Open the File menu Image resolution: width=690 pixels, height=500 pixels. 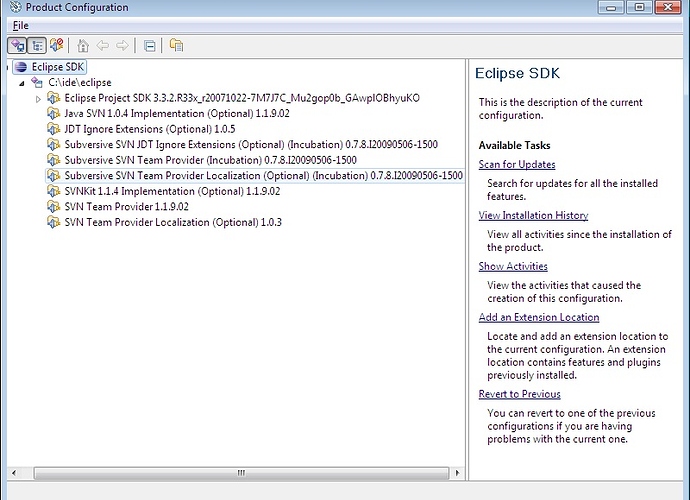(21, 26)
